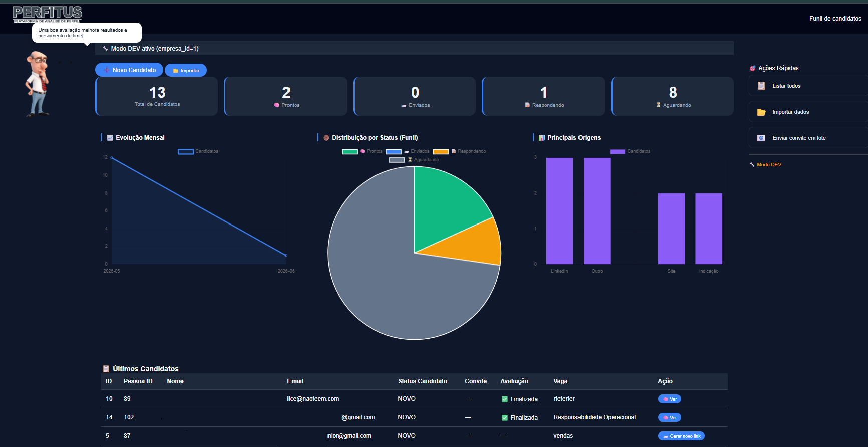Click the Listar todos clipboard icon
This screenshot has width=868, height=447.
tap(761, 86)
